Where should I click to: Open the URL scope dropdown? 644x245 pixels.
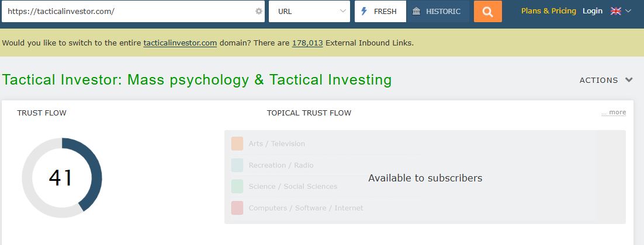[x=309, y=12]
